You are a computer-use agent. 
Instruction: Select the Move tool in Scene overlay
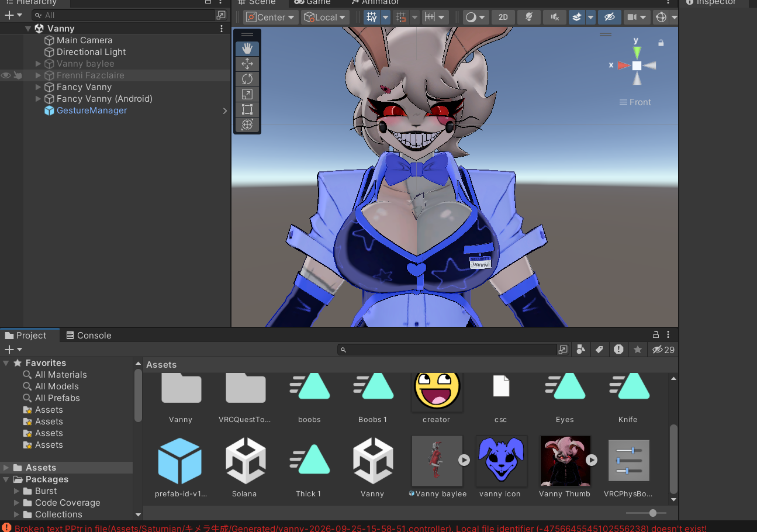[x=247, y=64]
